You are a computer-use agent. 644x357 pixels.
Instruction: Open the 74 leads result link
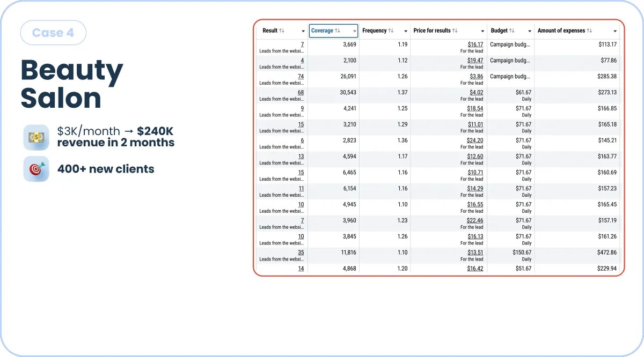(301, 77)
